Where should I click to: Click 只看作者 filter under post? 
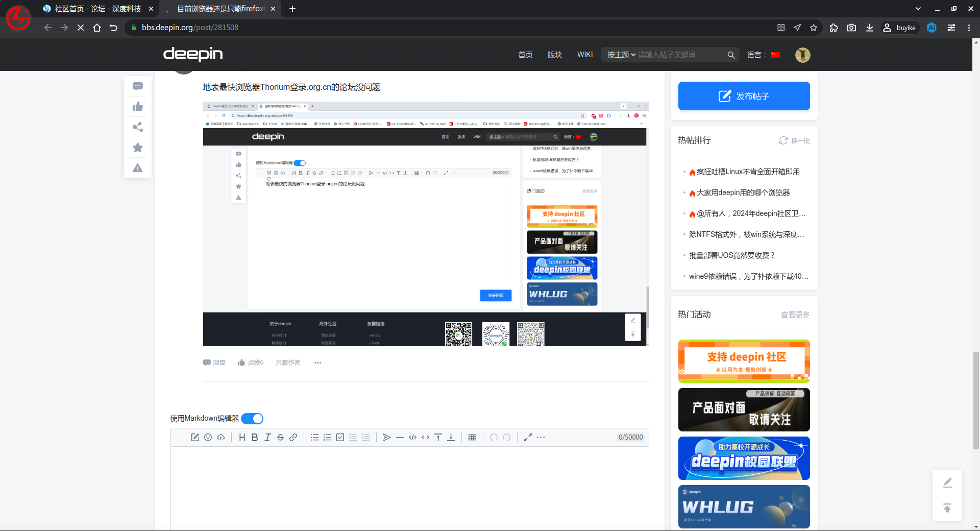(288, 363)
